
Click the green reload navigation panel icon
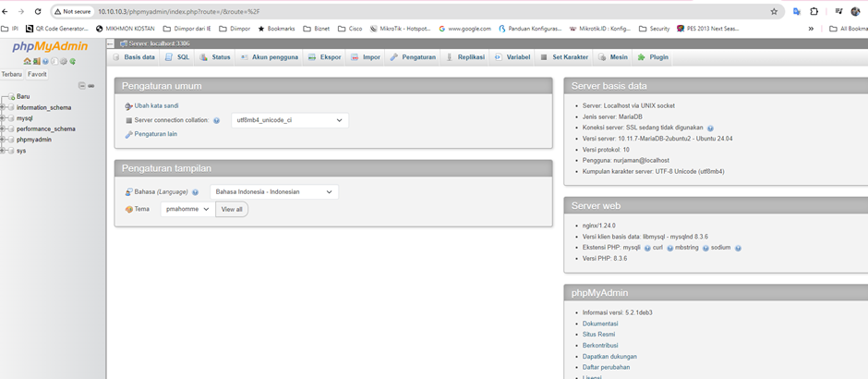(73, 61)
